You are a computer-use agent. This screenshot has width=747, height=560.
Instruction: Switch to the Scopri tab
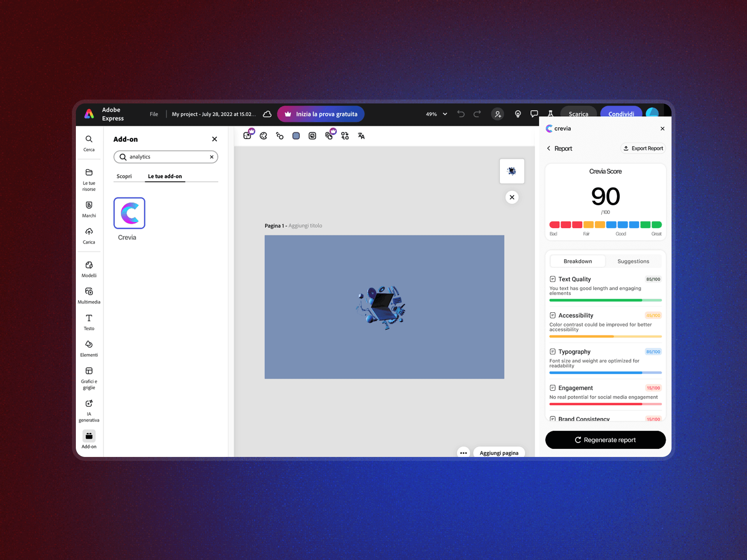click(124, 176)
